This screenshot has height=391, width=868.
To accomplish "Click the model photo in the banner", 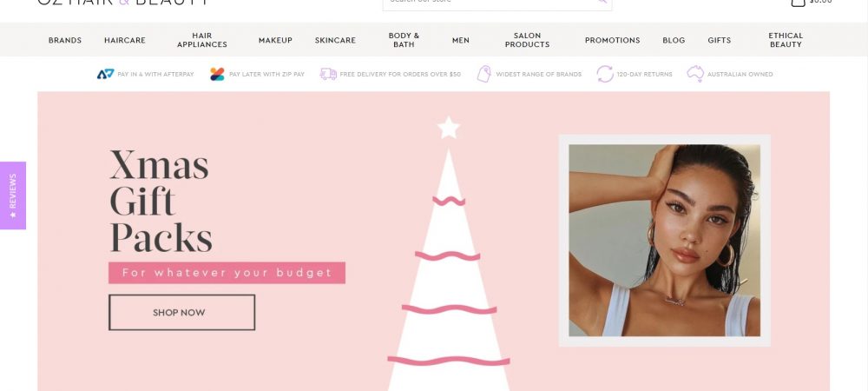I will [x=664, y=241].
